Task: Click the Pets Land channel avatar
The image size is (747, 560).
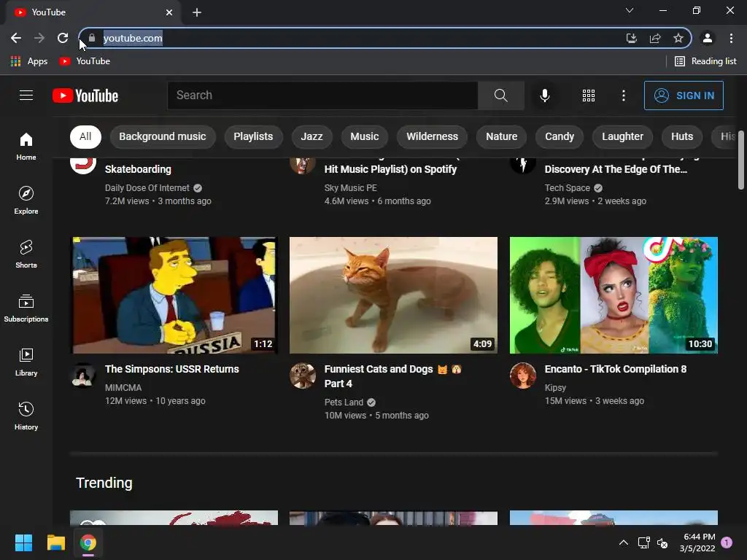Action: coord(303,376)
